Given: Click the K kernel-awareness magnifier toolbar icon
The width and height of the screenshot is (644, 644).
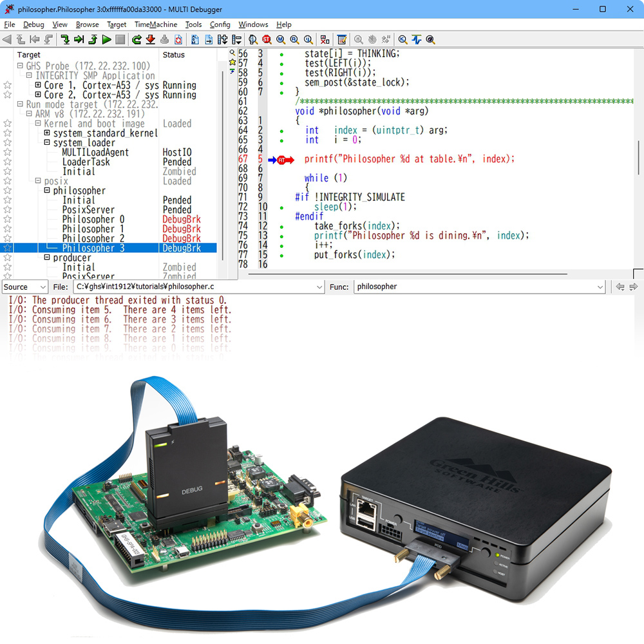Looking at the screenshot, I should (x=403, y=39).
